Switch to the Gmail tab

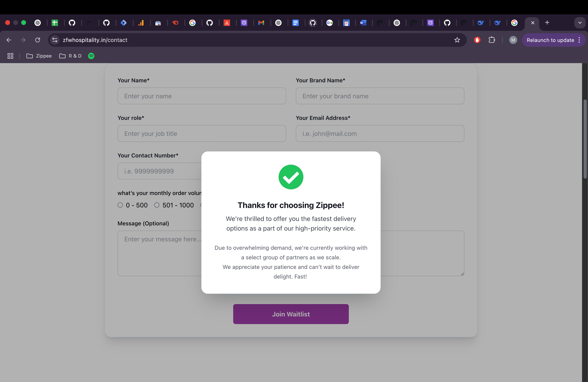coord(261,23)
